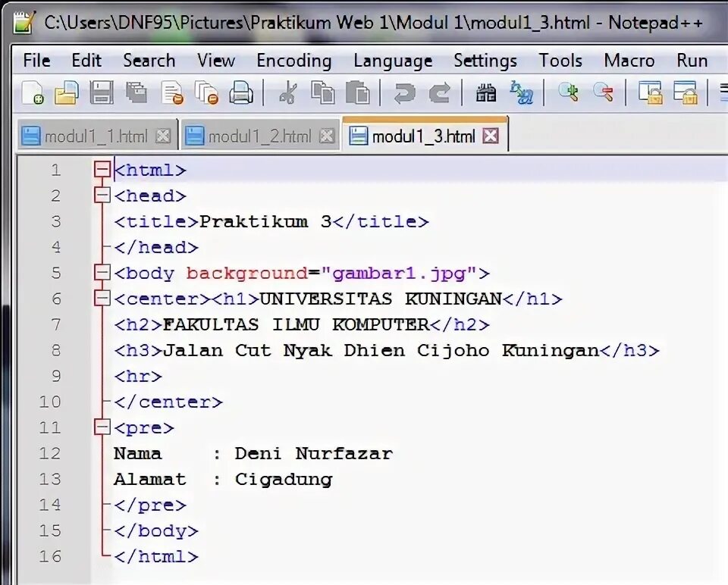Click the </center> closing tag
This screenshot has width=728, height=585.
point(168,402)
